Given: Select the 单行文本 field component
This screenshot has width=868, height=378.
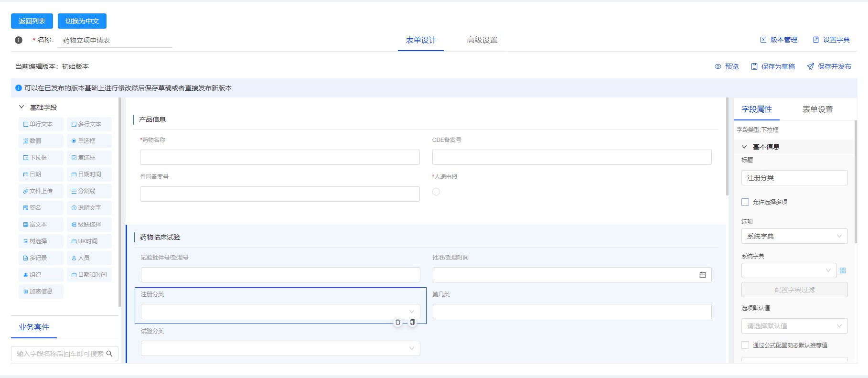Looking at the screenshot, I should coord(41,124).
